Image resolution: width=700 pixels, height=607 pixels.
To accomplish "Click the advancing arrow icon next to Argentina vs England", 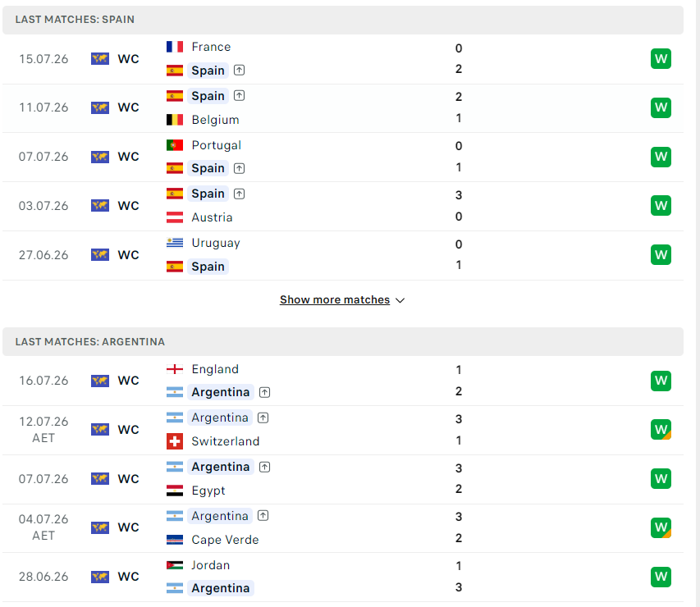I will pyautogui.click(x=265, y=392).
